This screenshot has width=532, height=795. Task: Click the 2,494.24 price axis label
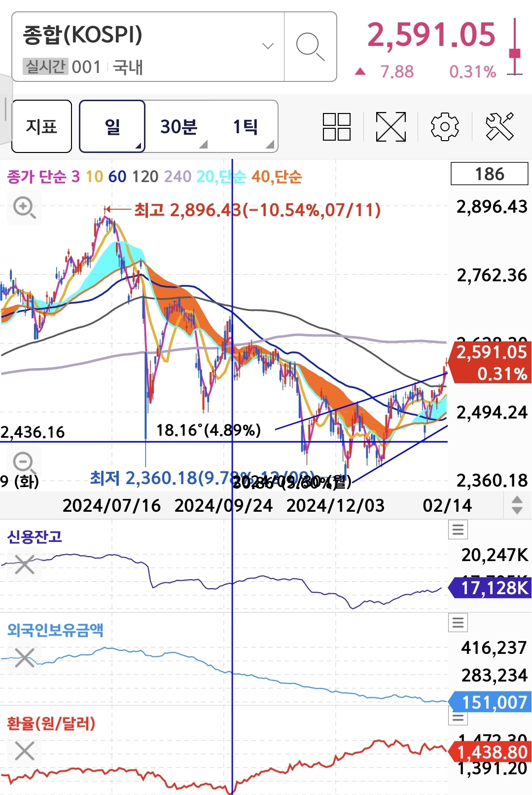(x=492, y=412)
